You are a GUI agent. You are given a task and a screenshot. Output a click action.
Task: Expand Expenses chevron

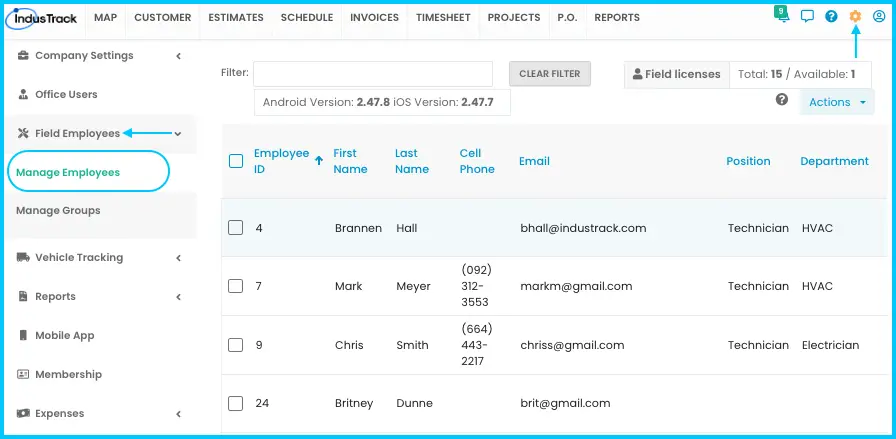coord(179,414)
